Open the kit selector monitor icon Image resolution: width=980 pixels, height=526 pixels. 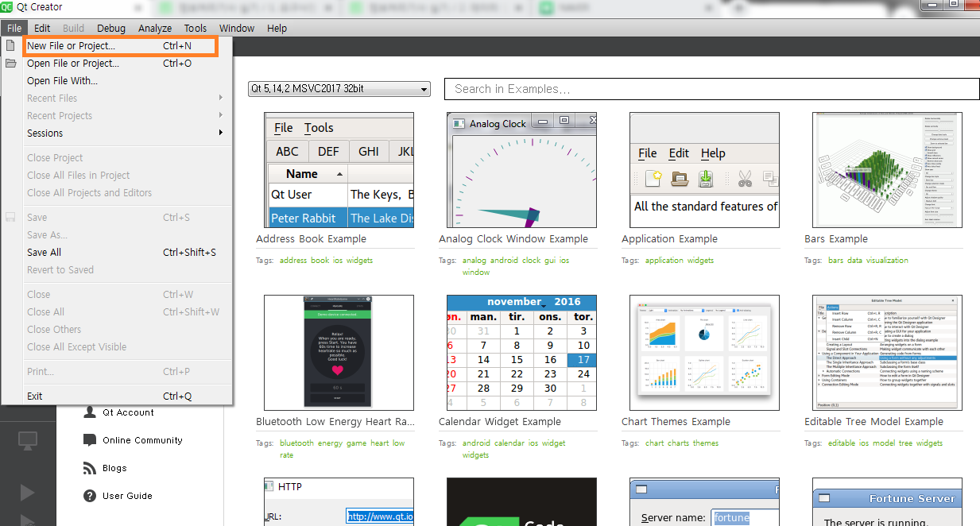28,441
